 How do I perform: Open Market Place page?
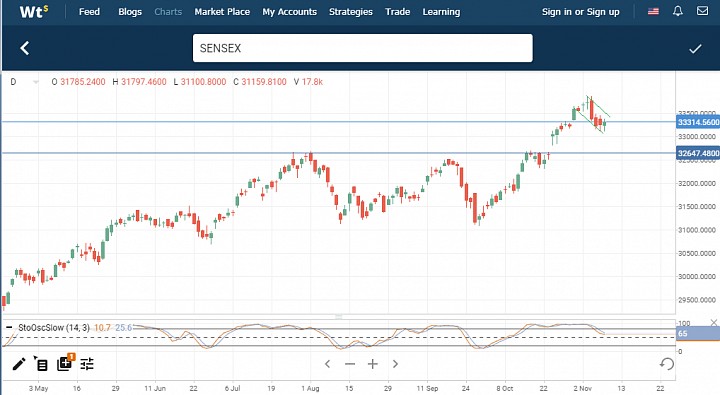tap(222, 12)
